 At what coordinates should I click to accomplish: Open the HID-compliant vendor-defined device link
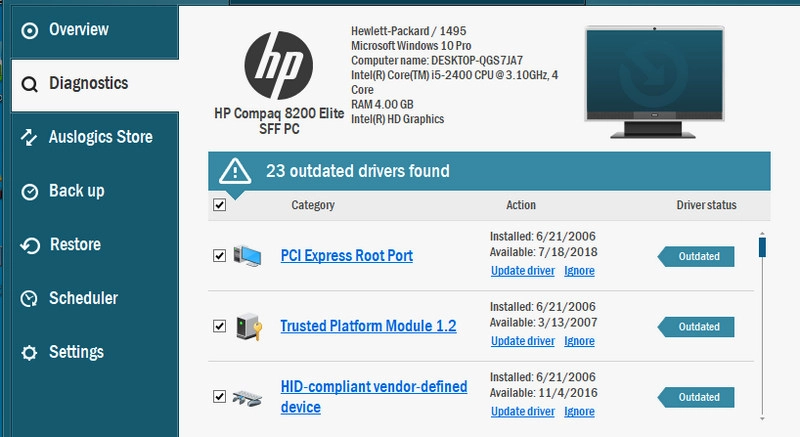click(x=374, y=397)
